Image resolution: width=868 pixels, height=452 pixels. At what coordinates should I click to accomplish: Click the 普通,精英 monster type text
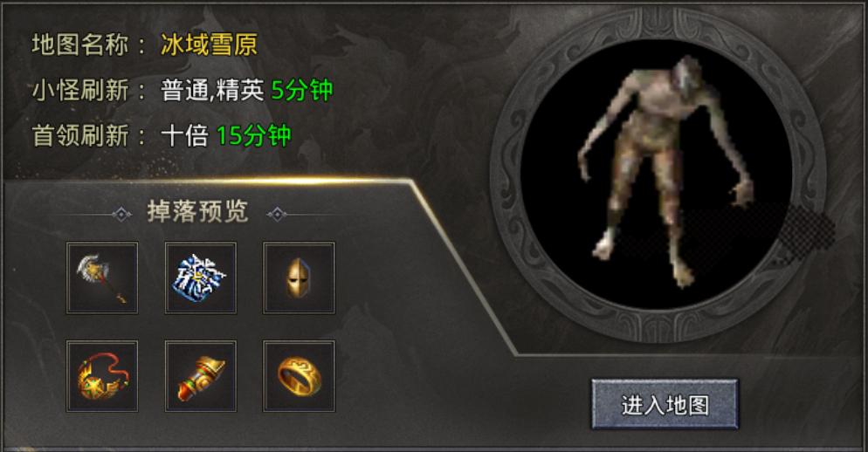point(212,91)
